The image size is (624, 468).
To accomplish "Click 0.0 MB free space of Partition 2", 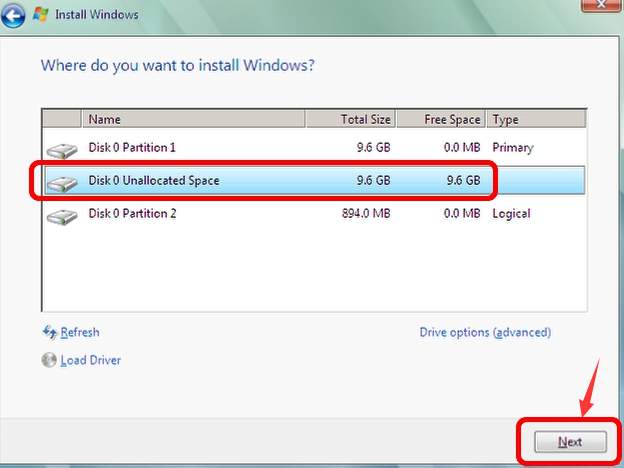I will tap(462, 213).
